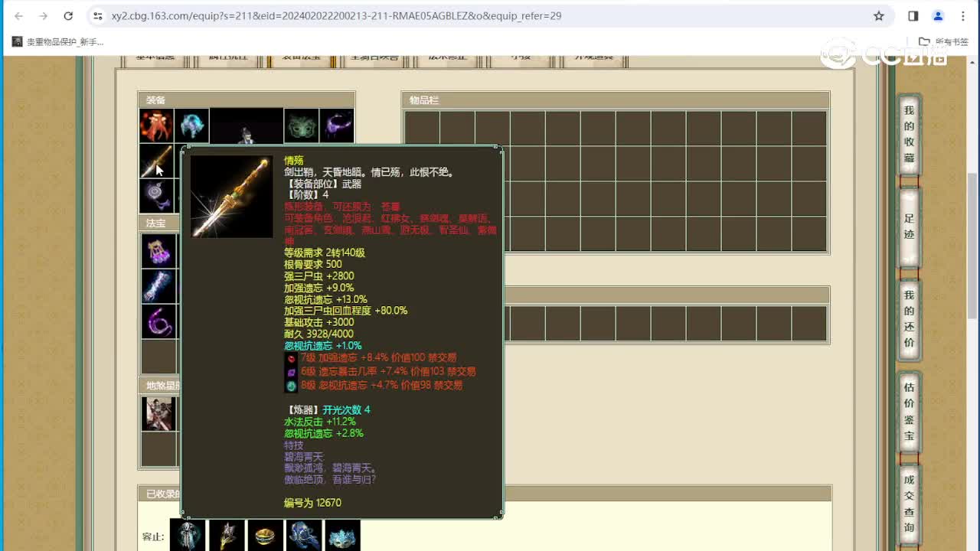Image resolution: width=980 pixels, height=551 pixels.
Task: Reload the current page
Action: pyautogui.click(x=68, y=15)
